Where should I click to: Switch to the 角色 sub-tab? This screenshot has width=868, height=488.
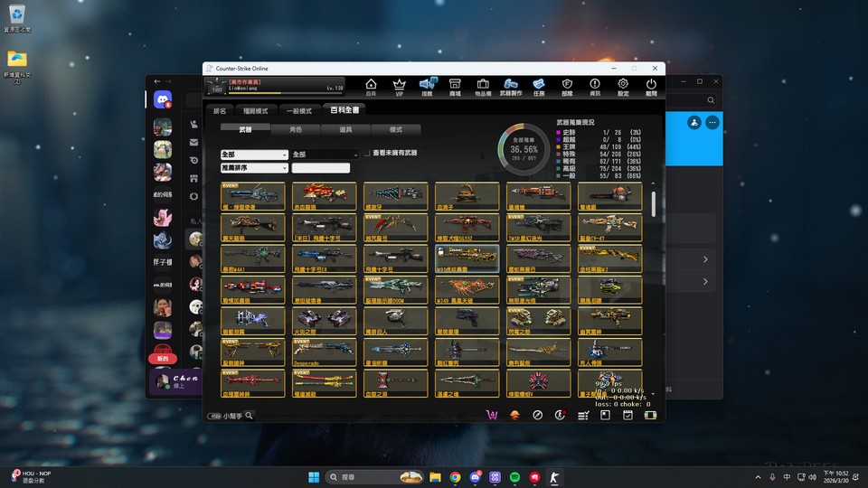click(x=296, y=130)
